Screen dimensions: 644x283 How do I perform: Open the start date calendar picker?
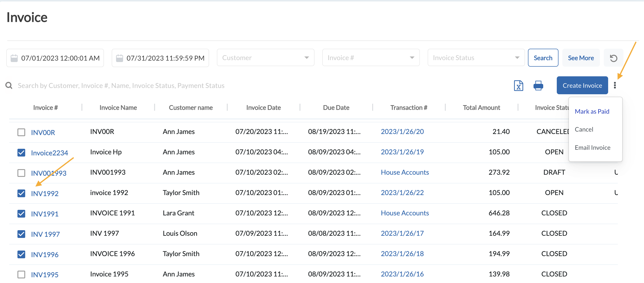pos(14,58)
